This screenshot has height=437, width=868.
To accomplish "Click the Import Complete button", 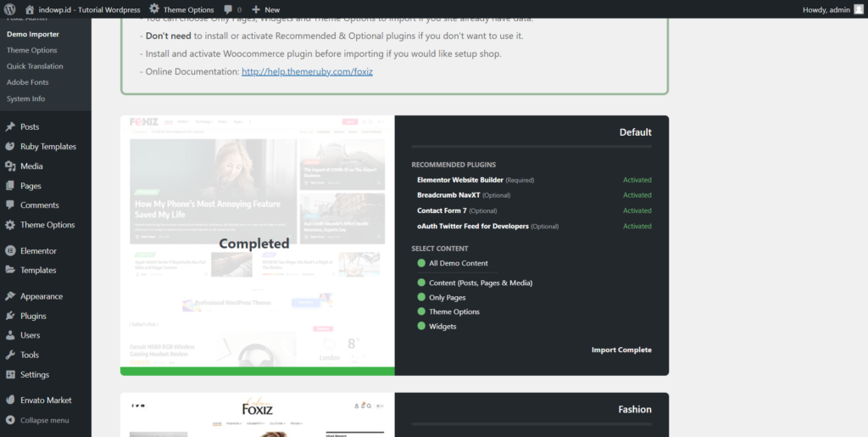I will pos(621,350).
